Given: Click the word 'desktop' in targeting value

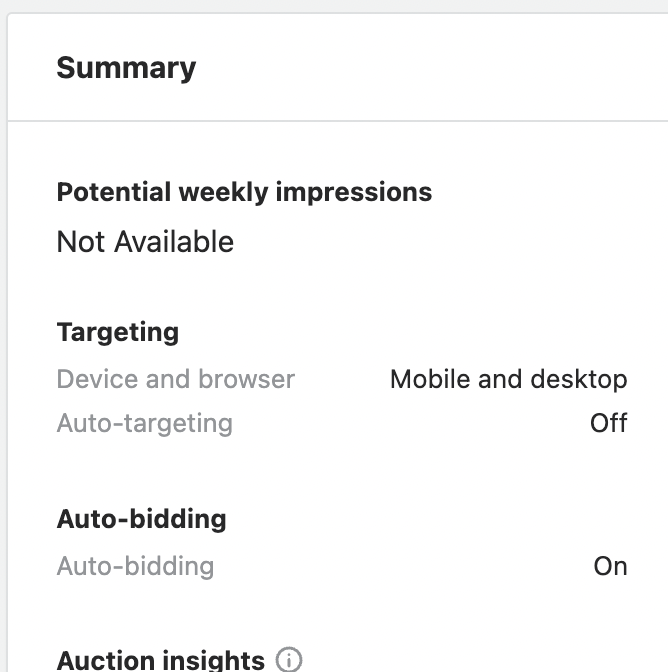Looking at the screenshot, I should (x=580, y=380).
